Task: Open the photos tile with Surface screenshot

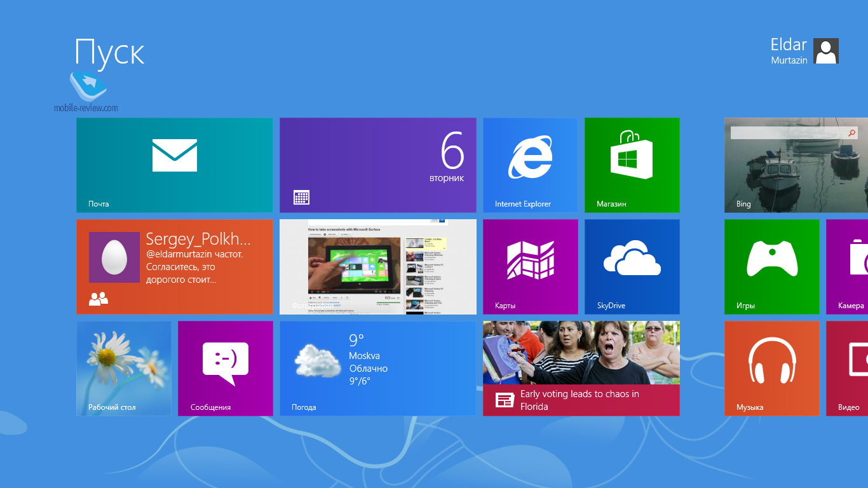Action: click(378, 267)
